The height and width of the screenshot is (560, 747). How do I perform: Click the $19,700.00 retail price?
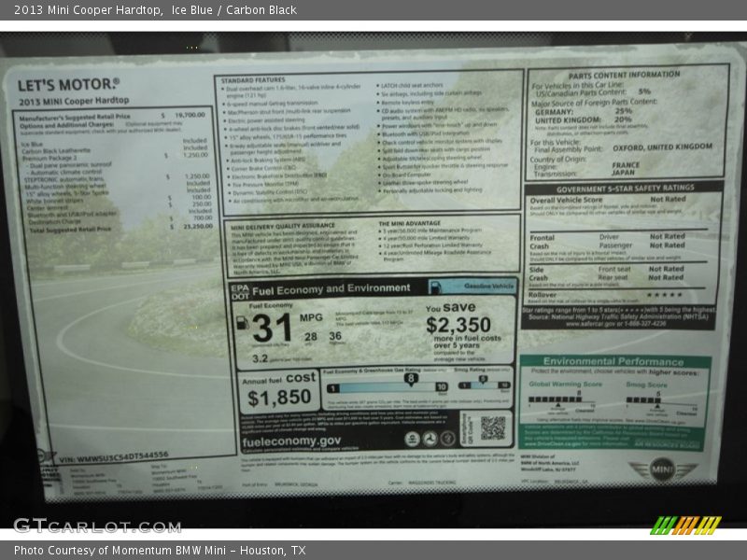190,115
